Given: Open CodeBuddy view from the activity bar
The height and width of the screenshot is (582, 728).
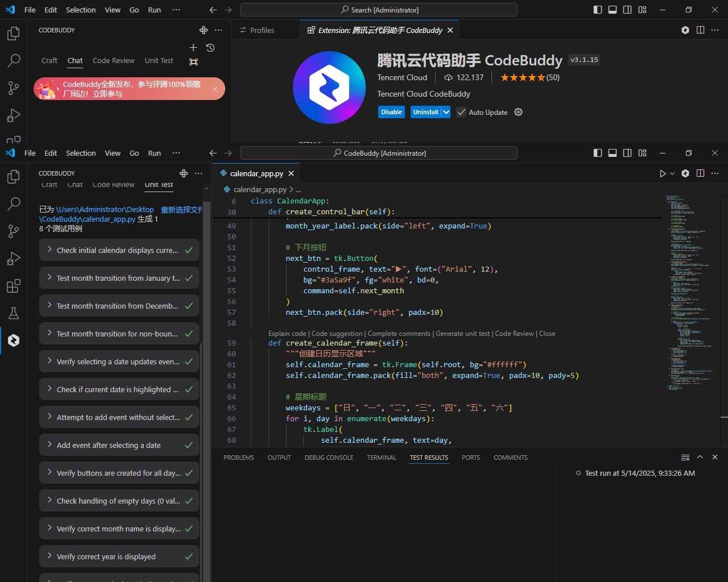Looking at the screenshot, I should point(14,340).
